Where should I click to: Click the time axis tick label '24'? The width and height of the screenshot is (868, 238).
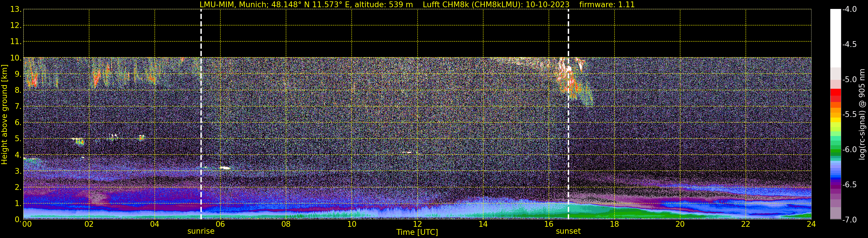pos(811,224)
